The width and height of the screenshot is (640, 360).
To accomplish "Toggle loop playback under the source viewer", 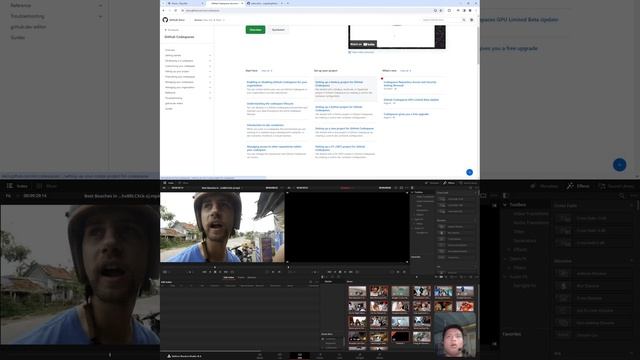I will 232,272.
